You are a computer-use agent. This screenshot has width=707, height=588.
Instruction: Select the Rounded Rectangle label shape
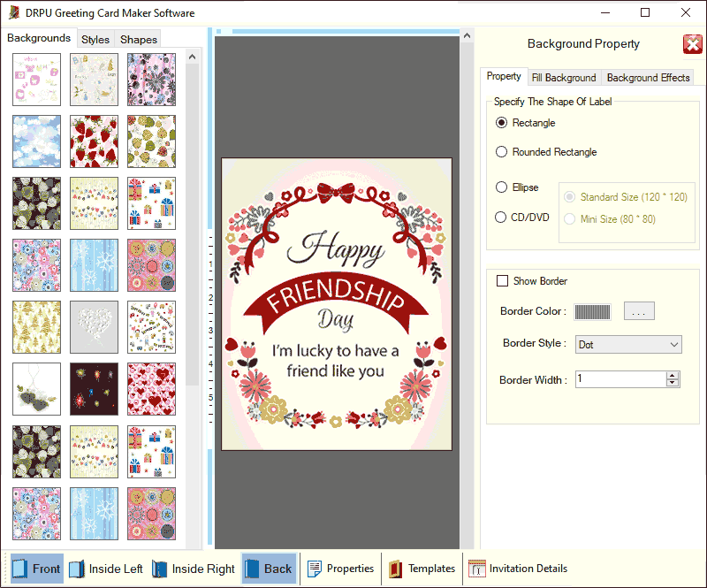(x=501, y=152)
